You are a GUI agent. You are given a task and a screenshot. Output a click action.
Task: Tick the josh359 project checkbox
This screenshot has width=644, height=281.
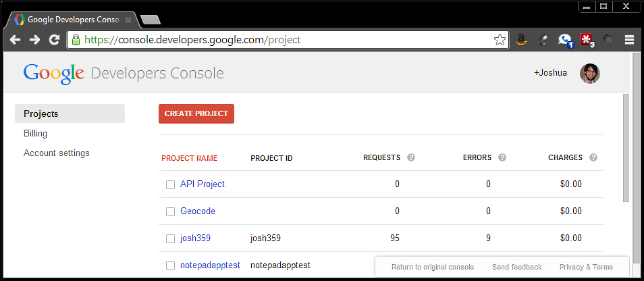[171, 238]
